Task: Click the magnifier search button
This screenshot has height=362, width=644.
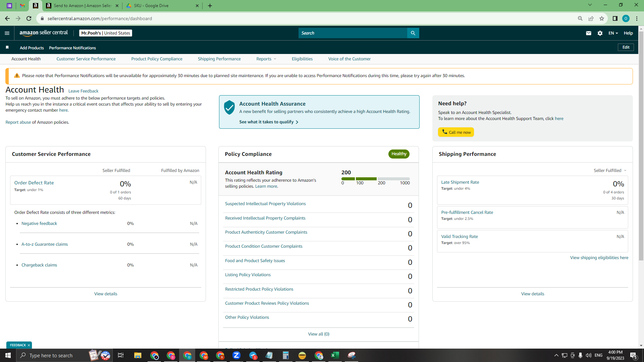Action: pos(413,33)
